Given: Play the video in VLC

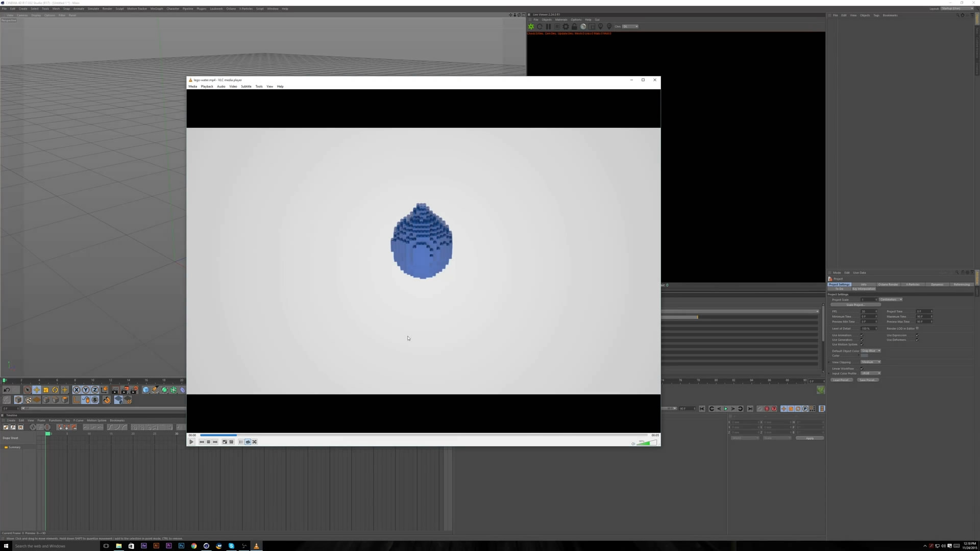Looking at the screenshot, I should point(191,442).
